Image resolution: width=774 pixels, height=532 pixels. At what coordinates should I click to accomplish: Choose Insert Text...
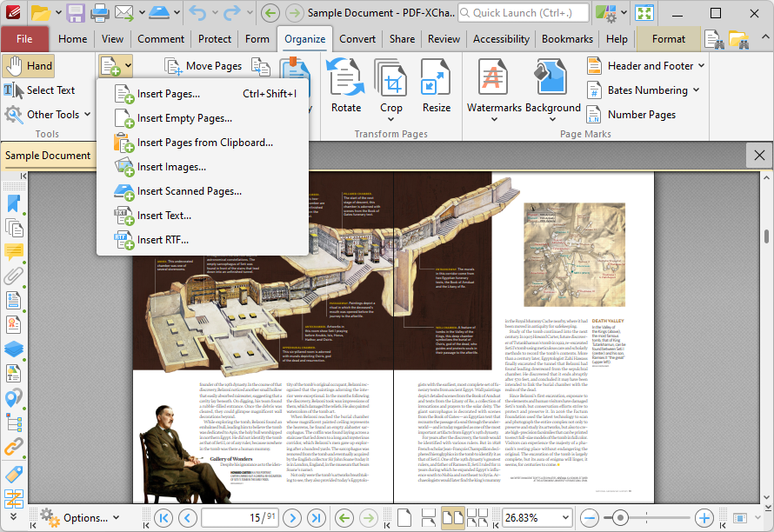coord(203,216)
